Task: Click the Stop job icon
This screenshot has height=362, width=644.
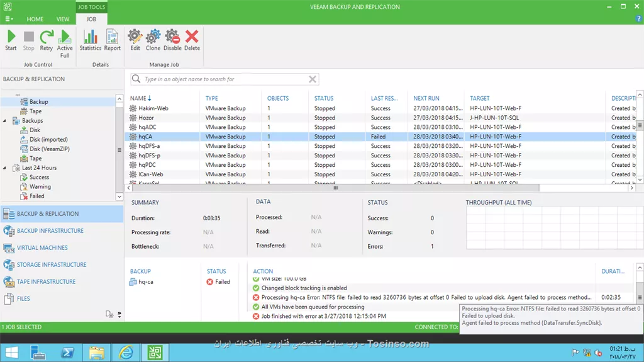Action: click(x=29, y=40)
